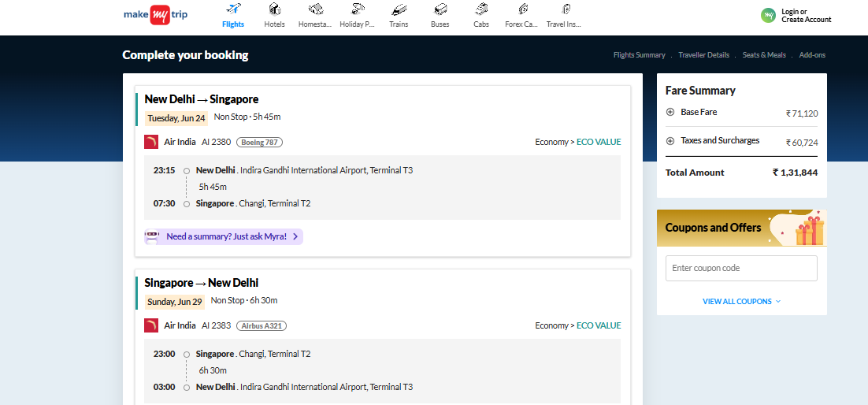Click 'Non Stop · 5h 45m' text
Screen dimensions: 868x405
[247, 117]
